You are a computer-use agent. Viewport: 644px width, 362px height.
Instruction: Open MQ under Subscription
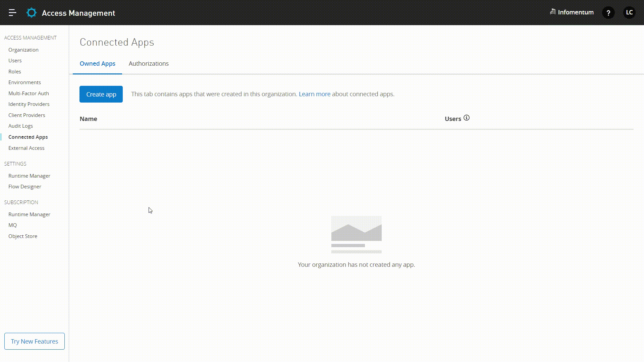click(12, 225)
